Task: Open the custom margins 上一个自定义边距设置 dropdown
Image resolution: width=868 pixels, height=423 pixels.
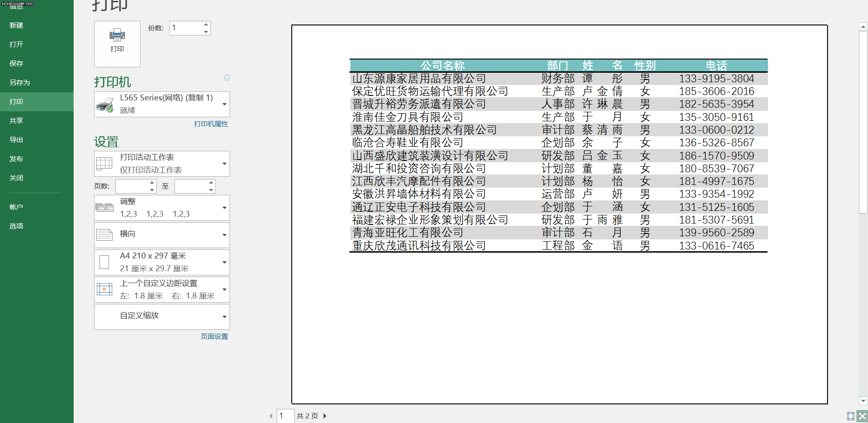Action: pos(224,289)
